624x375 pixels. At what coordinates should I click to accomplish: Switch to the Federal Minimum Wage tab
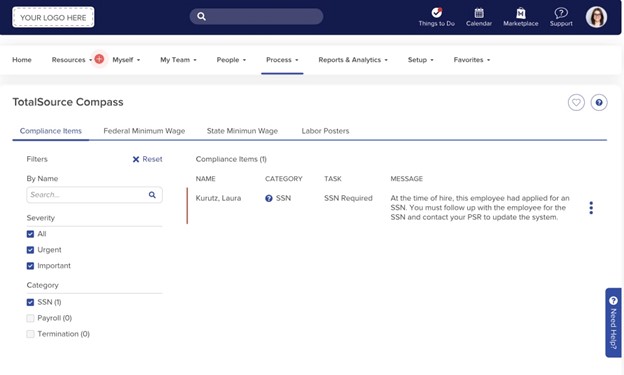click(x=144, y=131)
